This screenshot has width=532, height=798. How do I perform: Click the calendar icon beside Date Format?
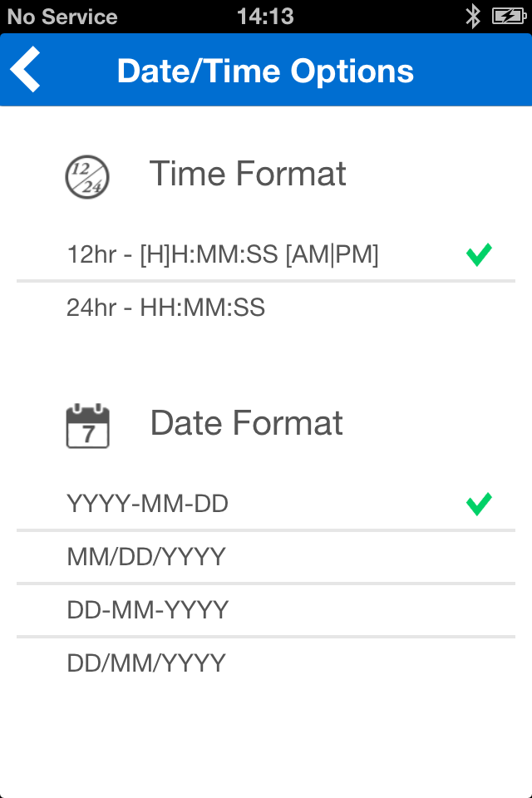87,426
